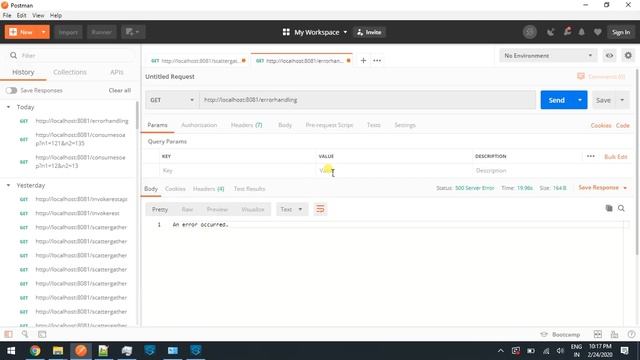Click Sign In
Image resolution: width=640 pixels, height=360 pixels.
tap(621, 32)
